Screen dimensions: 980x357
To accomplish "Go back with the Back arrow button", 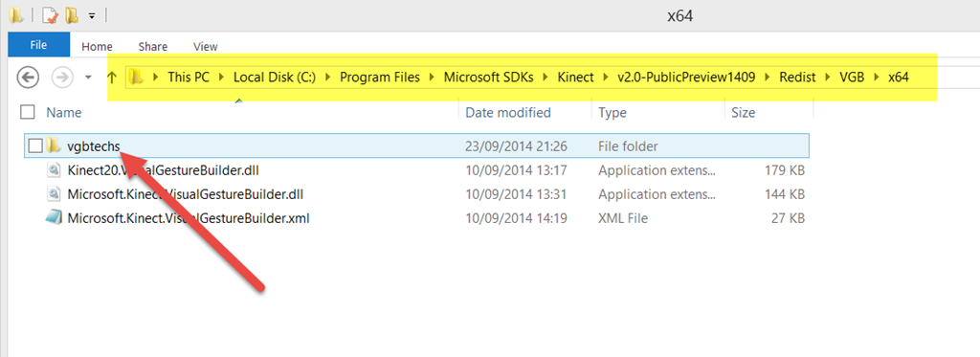I will [28, 78].
